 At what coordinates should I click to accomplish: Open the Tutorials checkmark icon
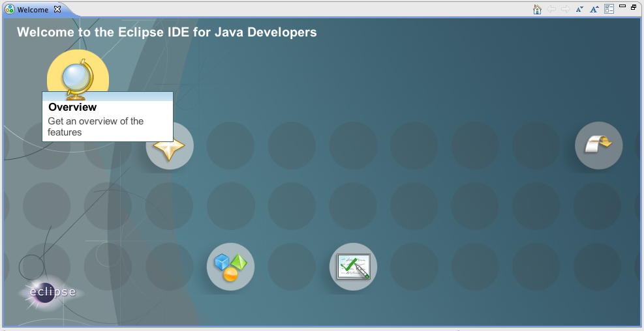pyautogui.click(x=353, y=266)
